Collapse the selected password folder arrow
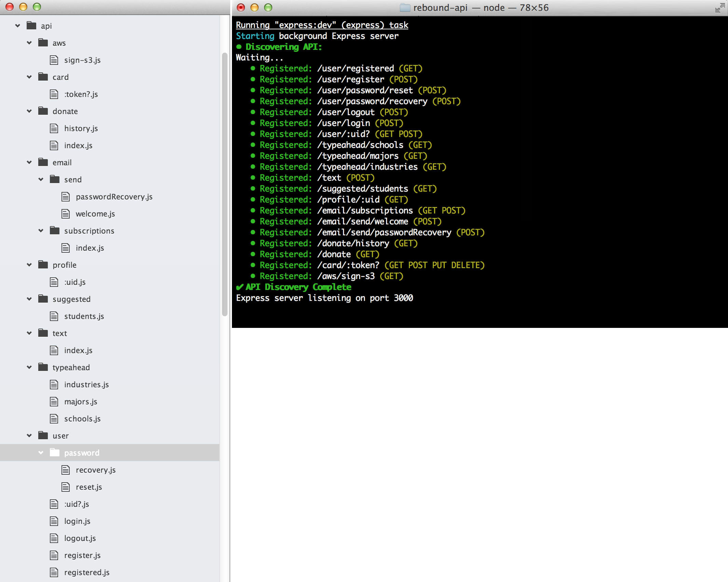The height and width of the screenshot is (582, 728). (41, 453)
